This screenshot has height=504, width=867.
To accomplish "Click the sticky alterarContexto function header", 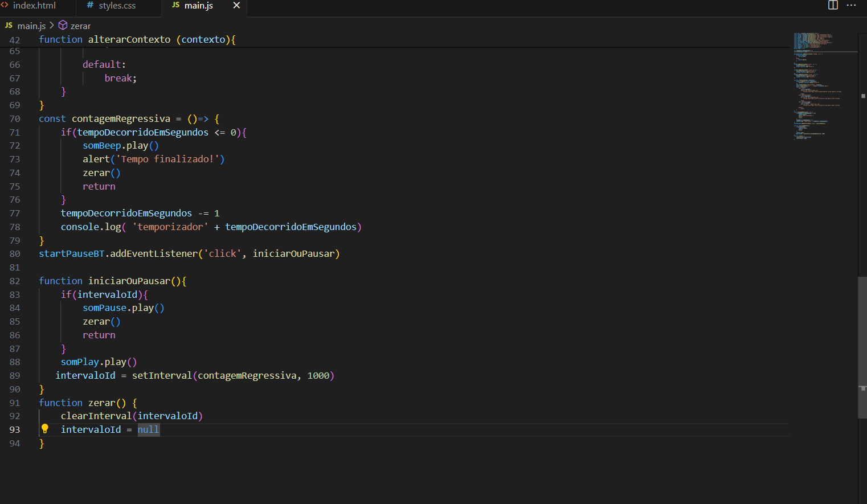I will [137, 40].
